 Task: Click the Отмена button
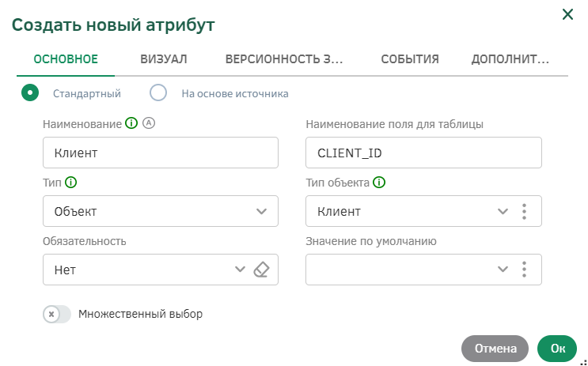click(x=495, y=349)
